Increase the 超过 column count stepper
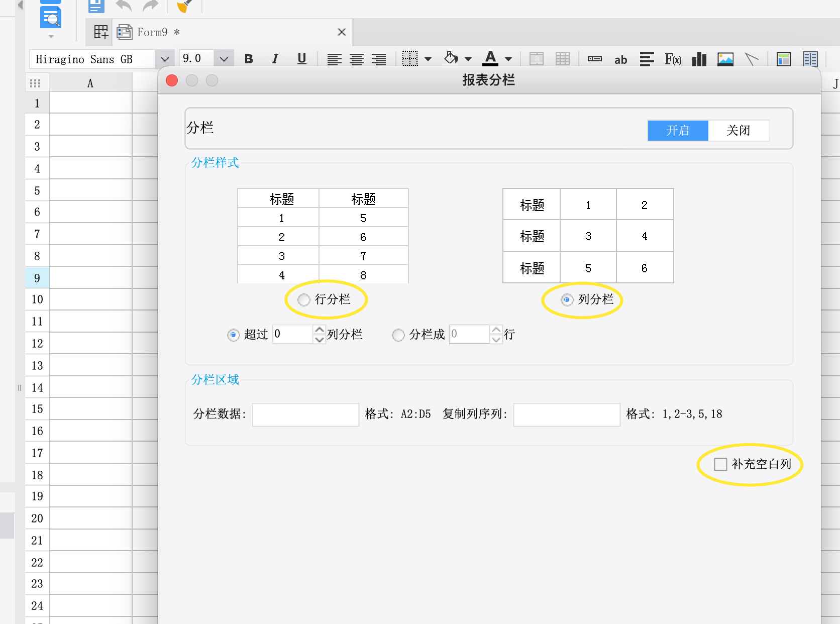The image size is (840, 624). [320, 330]
